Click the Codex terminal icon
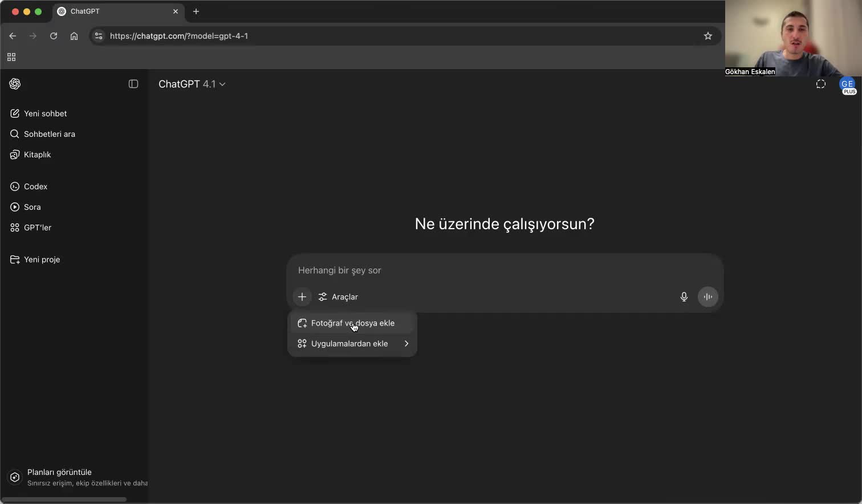862x504 pixels. pyautogui.click(x=15, y=186)
